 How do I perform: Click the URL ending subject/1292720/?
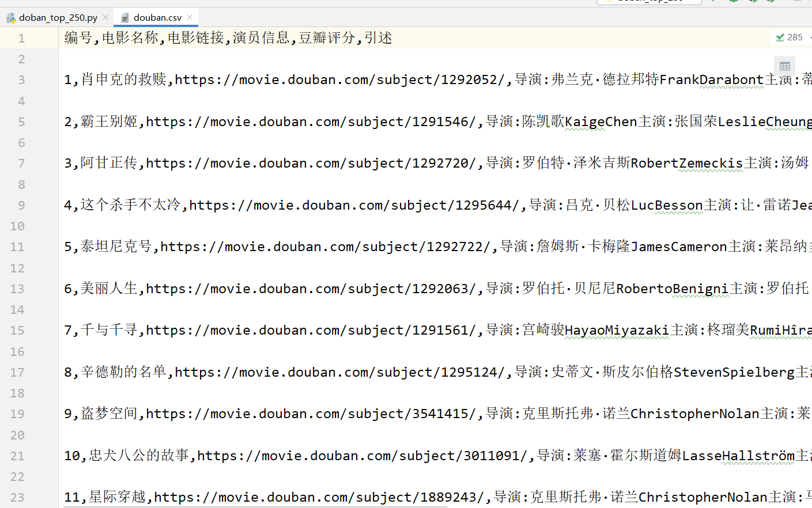click(x=311, y=163)
